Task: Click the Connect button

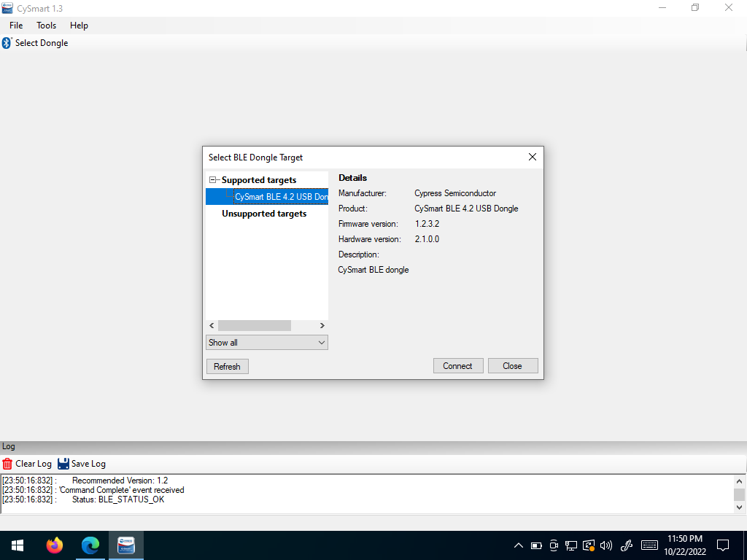Action: click(x=458, y=366)
